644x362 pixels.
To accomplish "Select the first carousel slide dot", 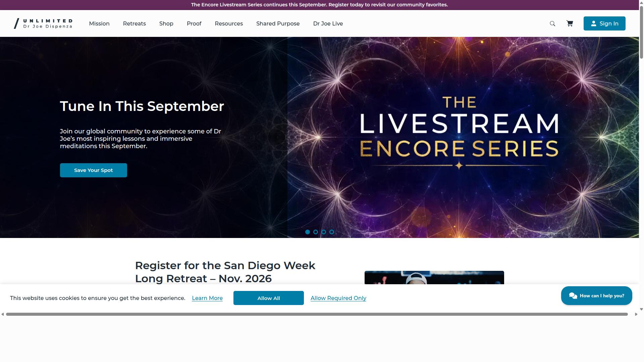I will [x=308, y=232].
